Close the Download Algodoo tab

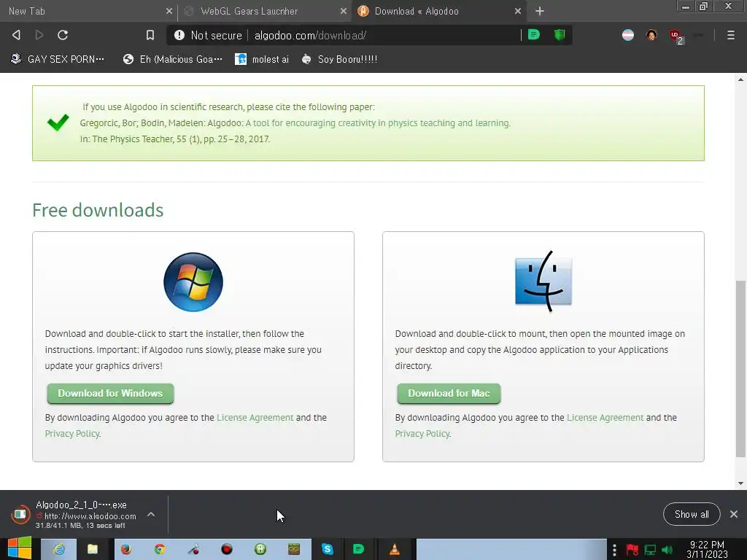coord(518,11)
